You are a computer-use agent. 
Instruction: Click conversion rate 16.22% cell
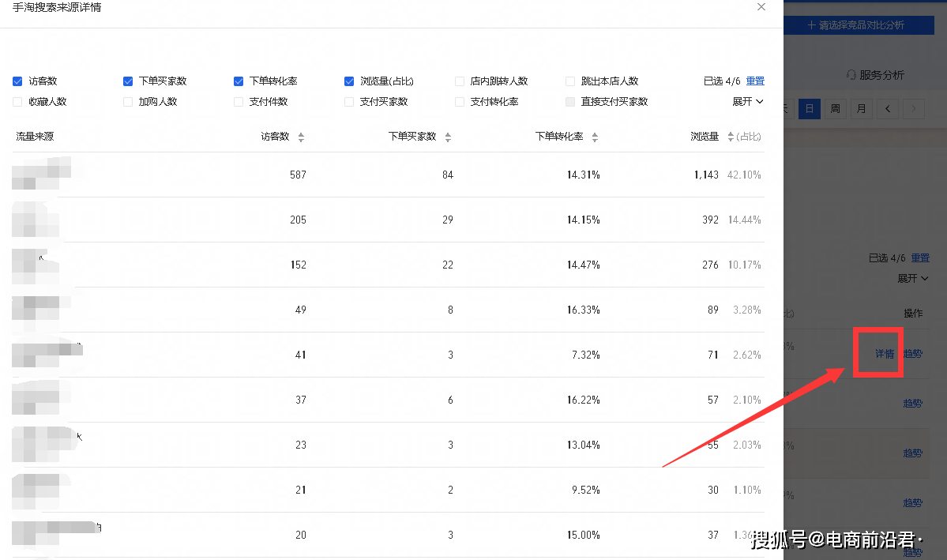point(584,400)
